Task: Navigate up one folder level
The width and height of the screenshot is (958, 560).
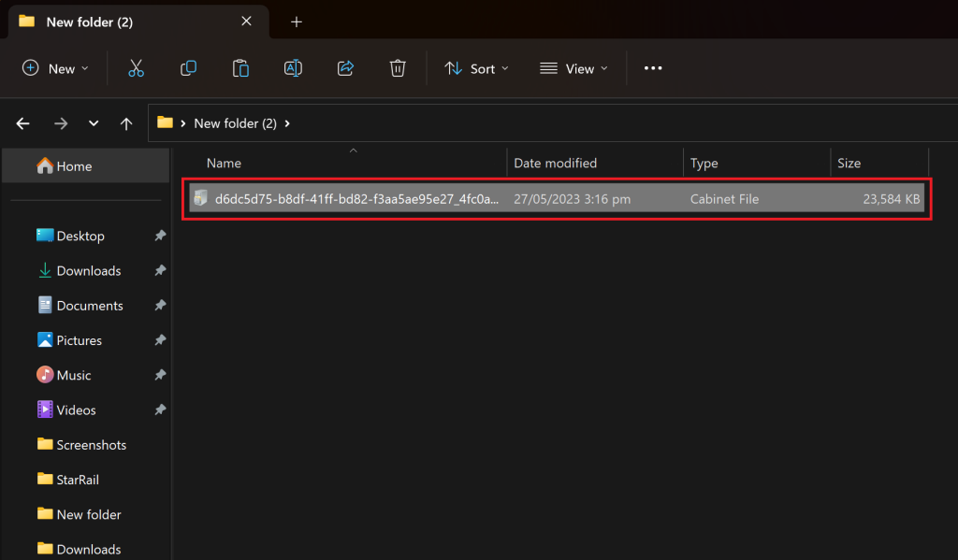Action: (126, 123)
